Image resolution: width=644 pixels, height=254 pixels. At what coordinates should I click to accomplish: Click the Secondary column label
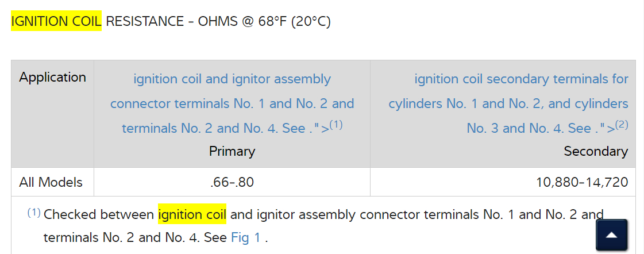click(x=596, y=151)
